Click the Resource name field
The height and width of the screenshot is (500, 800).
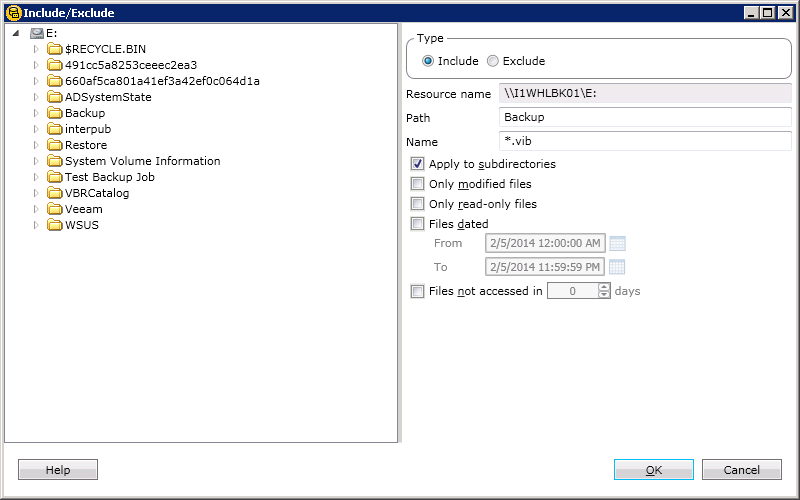click(x=645, y=94)
